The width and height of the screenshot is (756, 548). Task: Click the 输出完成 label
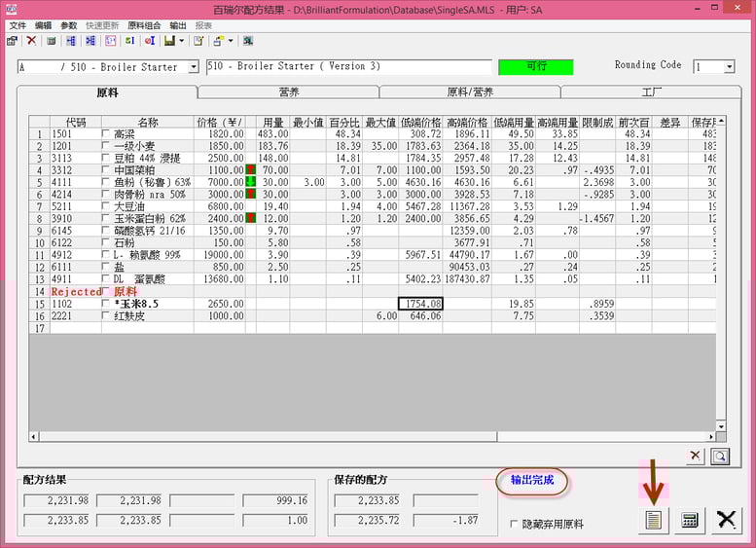pyautogui.click(x=532, y=480)
